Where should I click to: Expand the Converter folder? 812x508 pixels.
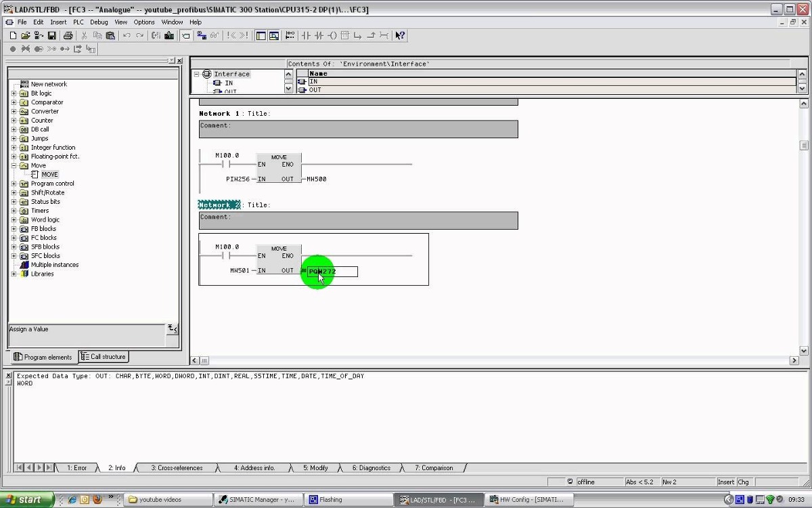pyautogui.click(x=14, y=111)
